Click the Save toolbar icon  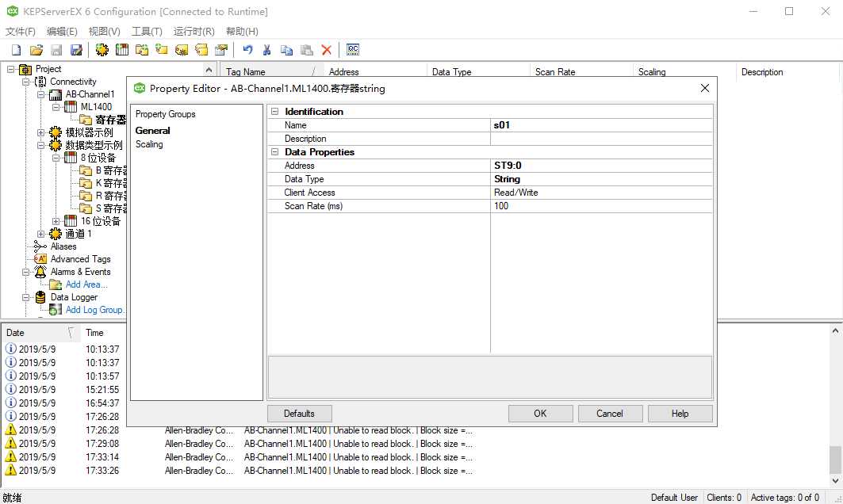click(x=56, y=50)
